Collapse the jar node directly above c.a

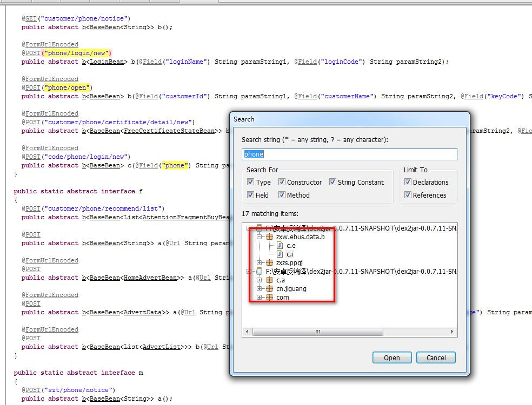point(249,272)
